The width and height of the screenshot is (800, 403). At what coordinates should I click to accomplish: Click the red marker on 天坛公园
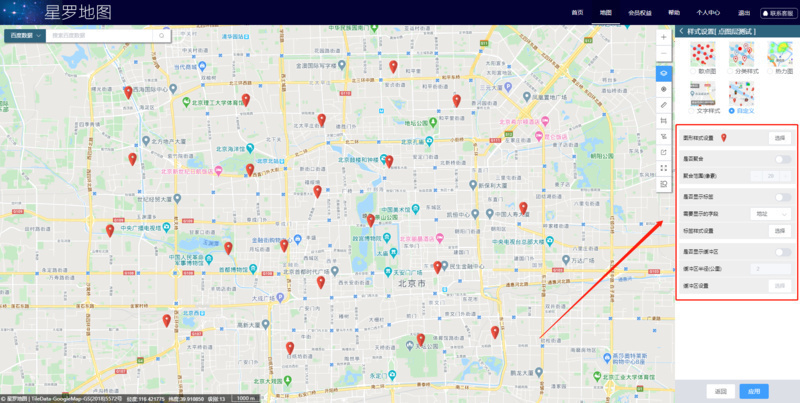pyautogui.click(x=420, y=340)
